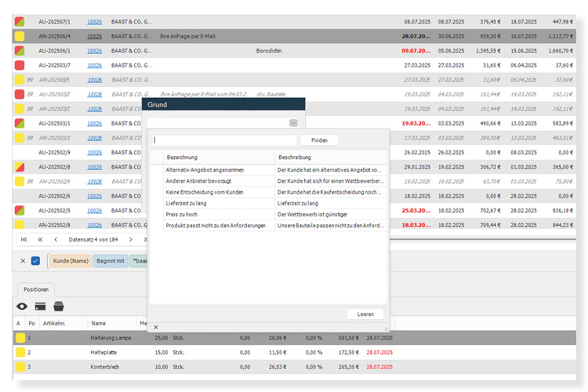
Task: Click Ihre Anfrage per E-Mail in AN-202506/4
Action: 187,36
